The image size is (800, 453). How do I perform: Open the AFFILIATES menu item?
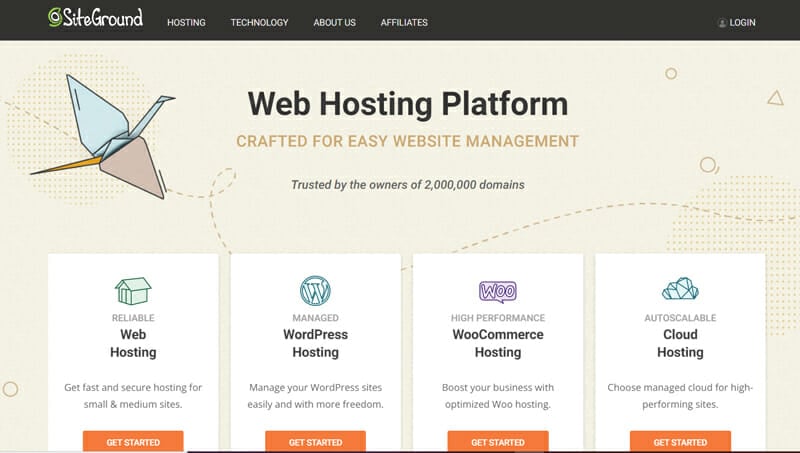404,22
